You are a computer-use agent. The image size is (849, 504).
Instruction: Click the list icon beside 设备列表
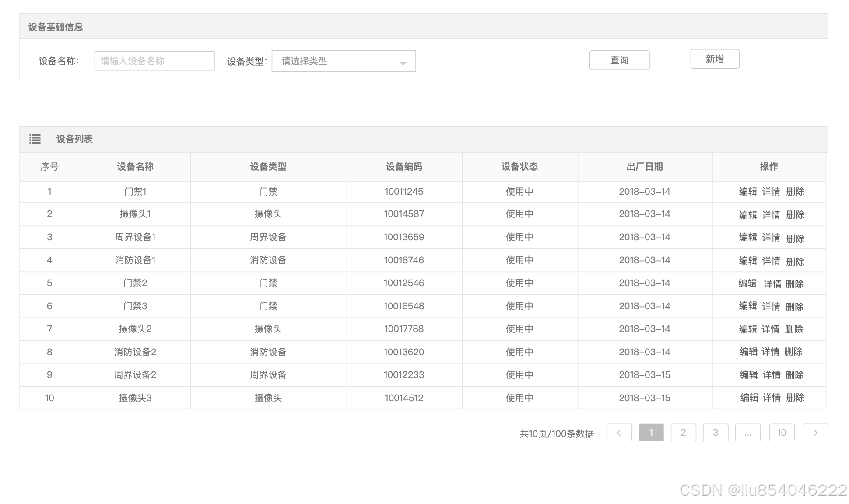pos(35,139)
